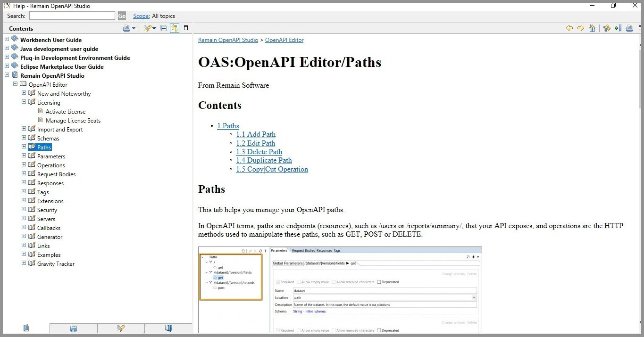Expand the Java development user guide node

pos(7,49)
